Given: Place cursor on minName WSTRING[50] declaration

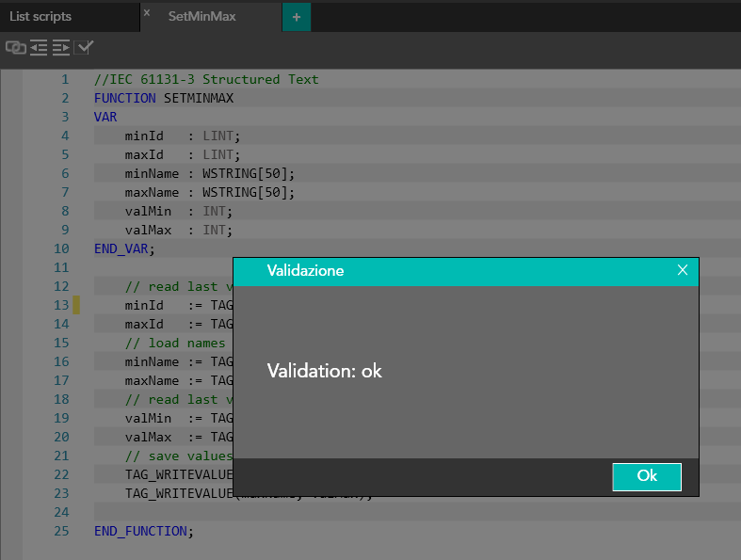Looking at the screenshot, I should pyautogui.click(x=209, y=174).
